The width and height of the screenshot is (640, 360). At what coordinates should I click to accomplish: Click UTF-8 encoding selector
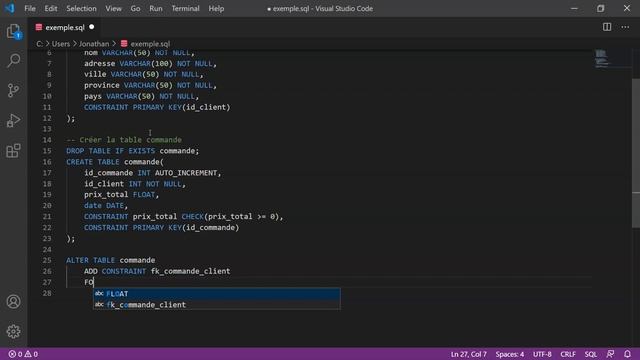[542, 354]
